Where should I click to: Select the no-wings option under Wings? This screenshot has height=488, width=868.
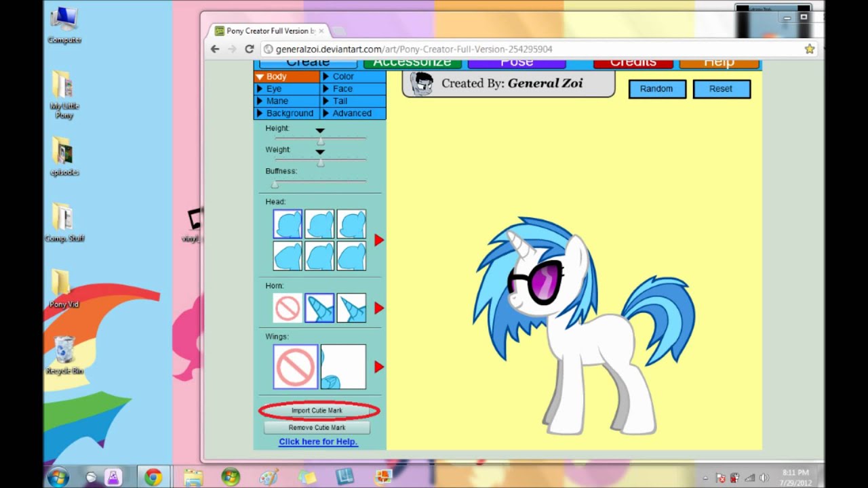(296, 367)
